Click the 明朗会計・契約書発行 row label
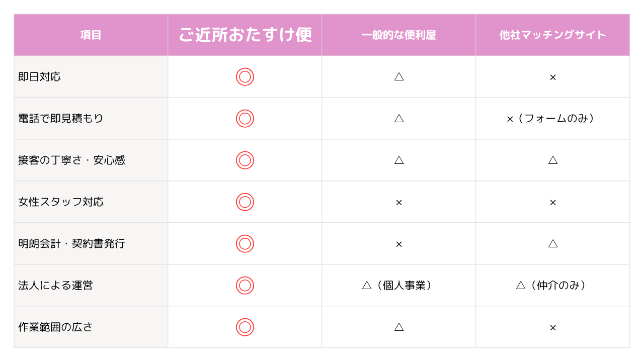This screenshot has height=362, width=644. click(71, 244)
